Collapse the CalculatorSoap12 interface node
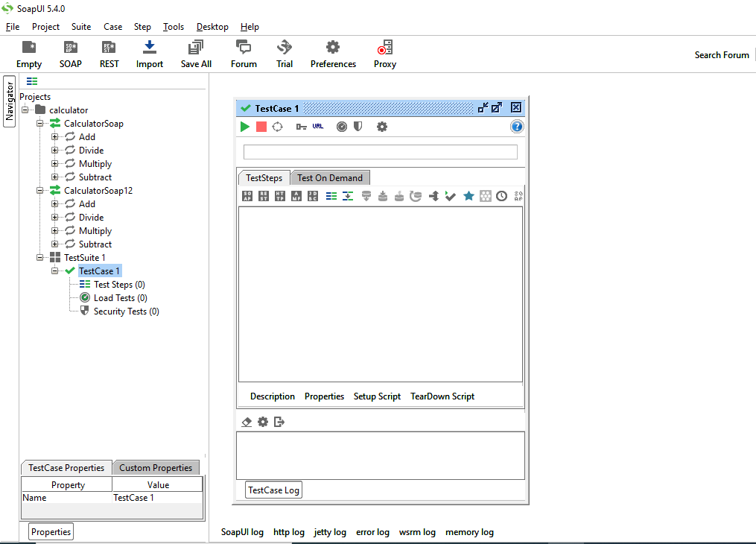 [x=40, y=191]
